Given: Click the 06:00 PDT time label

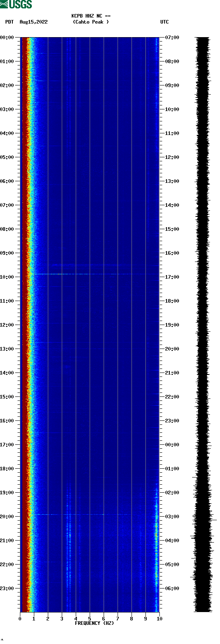Looking at the screenshot, I should pos(7,181).
